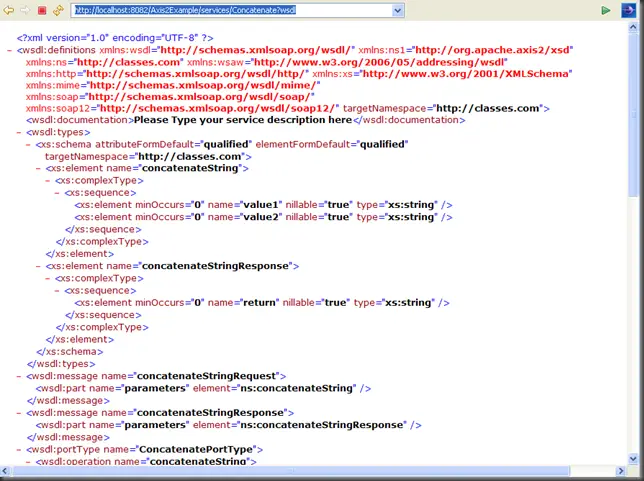Click horizontal scrollbar right arrow

pos(621,471)
